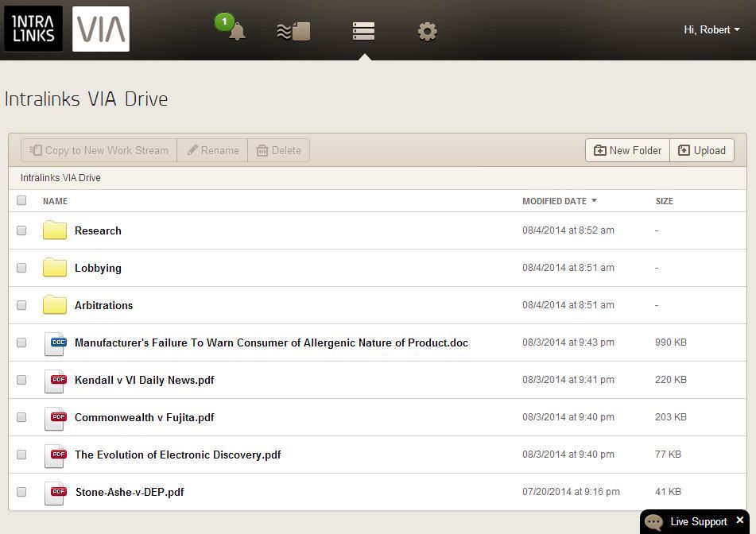Click the Intralinks VIA Drive breadcrumb
756x534 pixels.
[x=60, y=178]
